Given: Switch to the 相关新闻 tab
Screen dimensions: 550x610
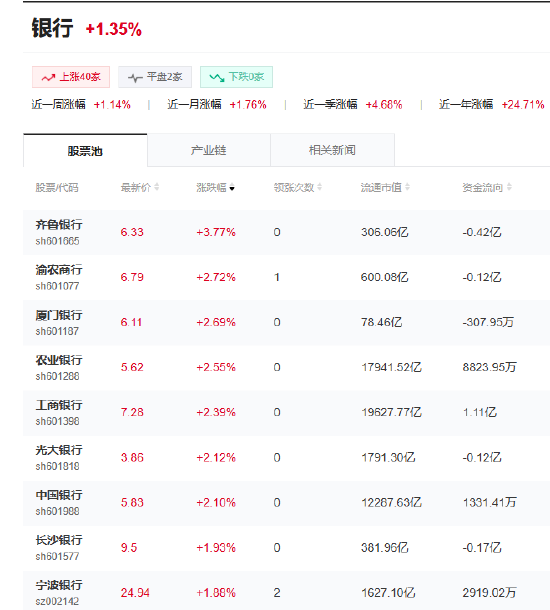Looking at the screenshot, I should (x=333, y=150).
